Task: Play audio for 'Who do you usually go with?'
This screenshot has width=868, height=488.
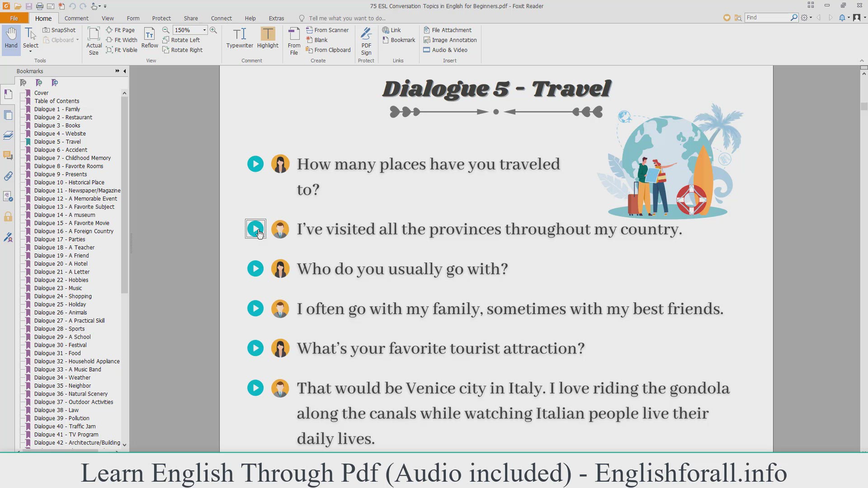Action: click(255, 269)
